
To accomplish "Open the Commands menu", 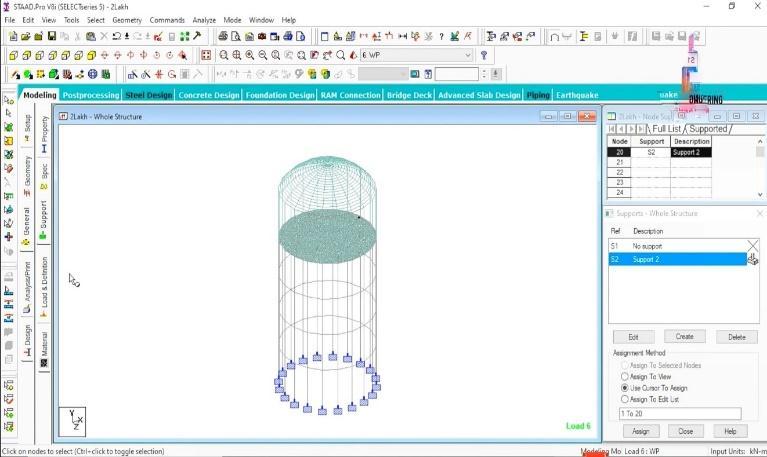I will [x=167, y=20].
